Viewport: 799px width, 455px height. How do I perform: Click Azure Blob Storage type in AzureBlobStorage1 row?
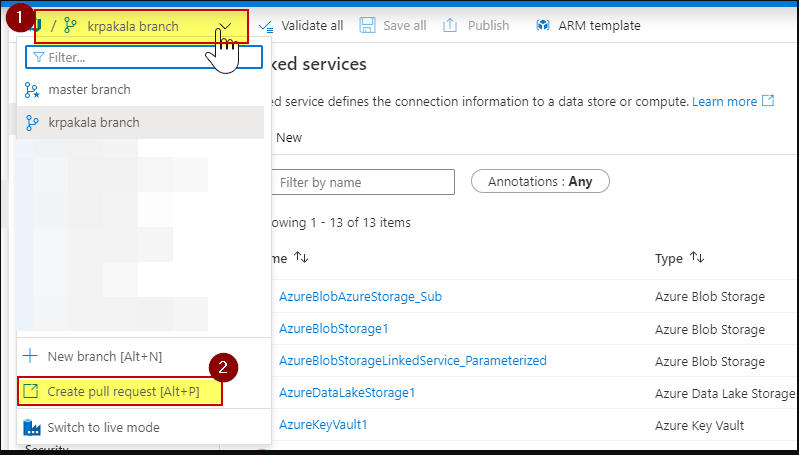click(710, 330)
